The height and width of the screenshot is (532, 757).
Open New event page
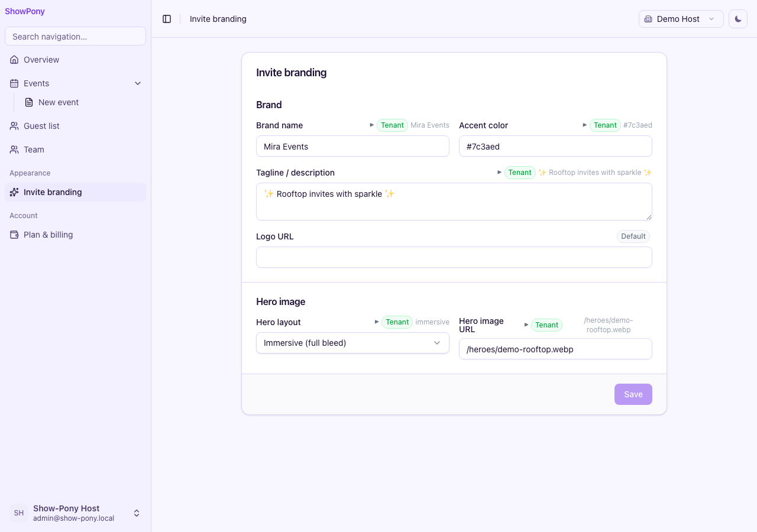click(x=82, y=102)
